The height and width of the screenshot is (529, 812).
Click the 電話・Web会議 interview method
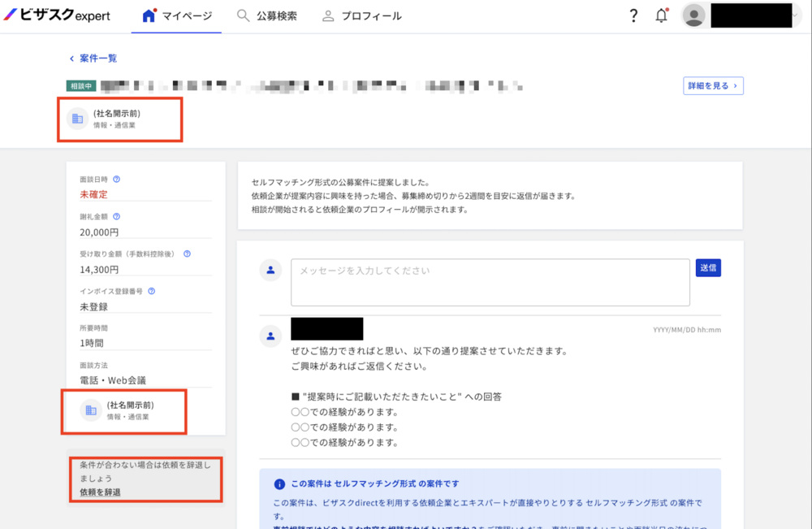(113, 380)
